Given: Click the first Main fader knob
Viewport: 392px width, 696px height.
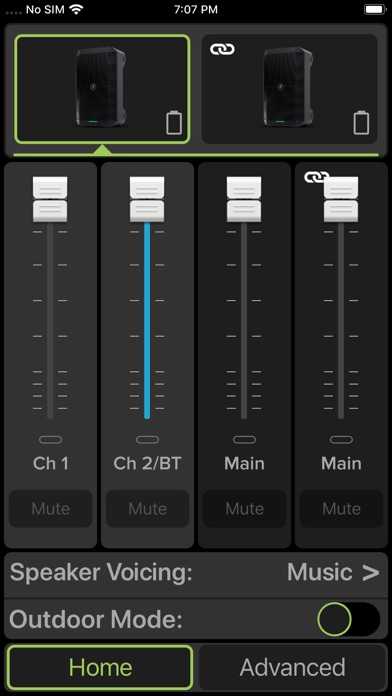Looking at the screenshot, I should pos(244,199).
